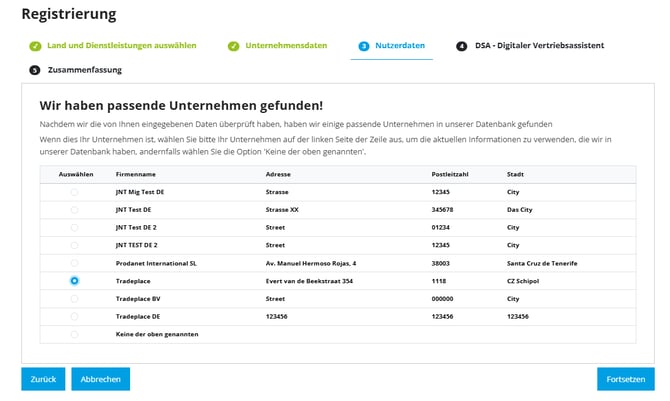Select radio button for JNT Test DE 2 on Street 01234
The image size is (670, 401).
coord(75,227)
